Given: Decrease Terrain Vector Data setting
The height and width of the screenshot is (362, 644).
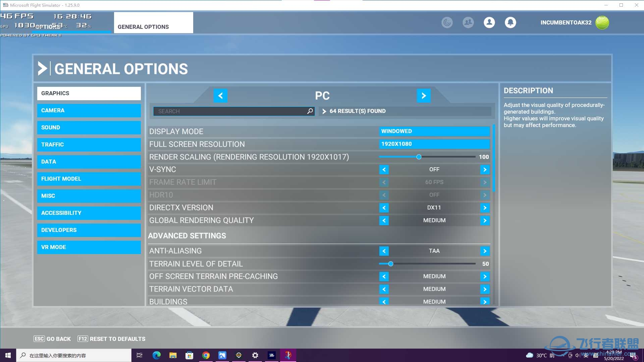Looking at the screenshot, I should pos(384,289).
